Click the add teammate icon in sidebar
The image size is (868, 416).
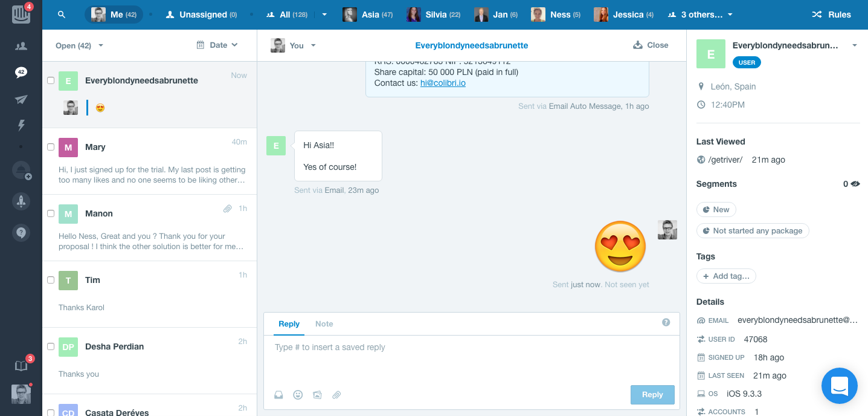(x=22, y=171)
